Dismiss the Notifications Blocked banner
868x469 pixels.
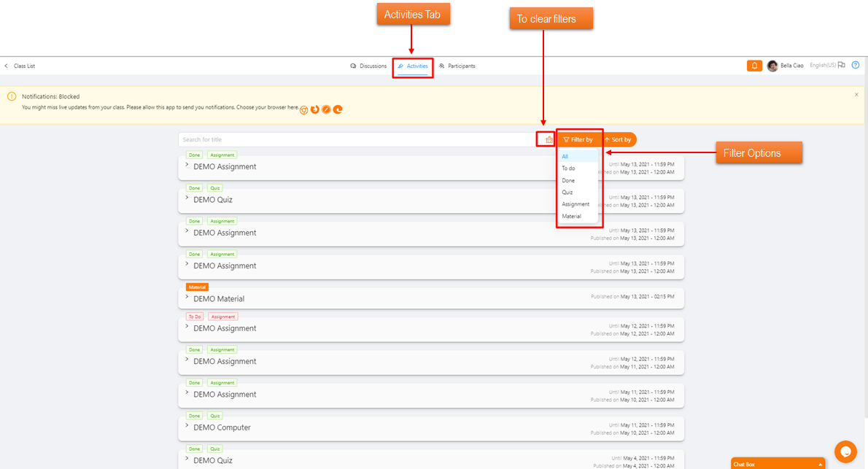tap(856, 95)
